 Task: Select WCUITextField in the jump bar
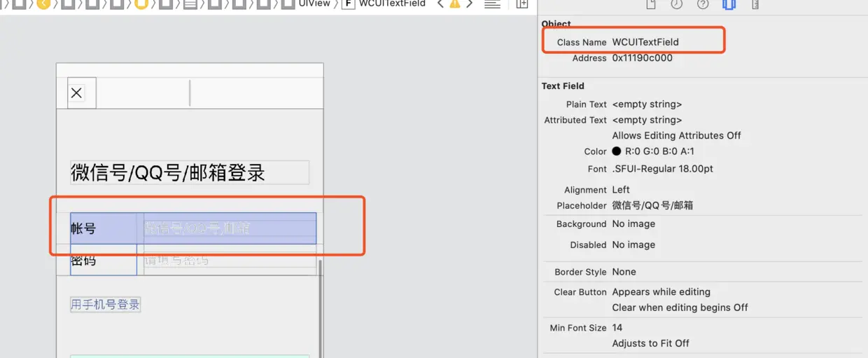pos(392,4)
